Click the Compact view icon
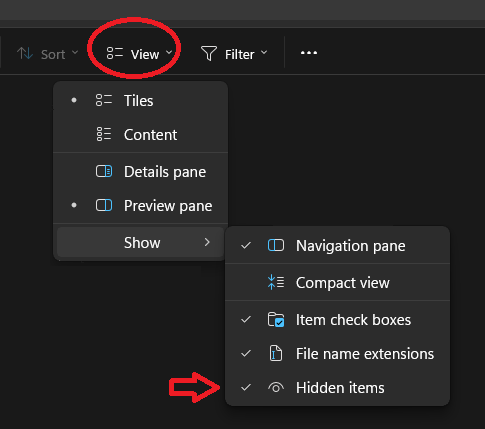The height and width of the screenshot is (429, 485). 276,282
